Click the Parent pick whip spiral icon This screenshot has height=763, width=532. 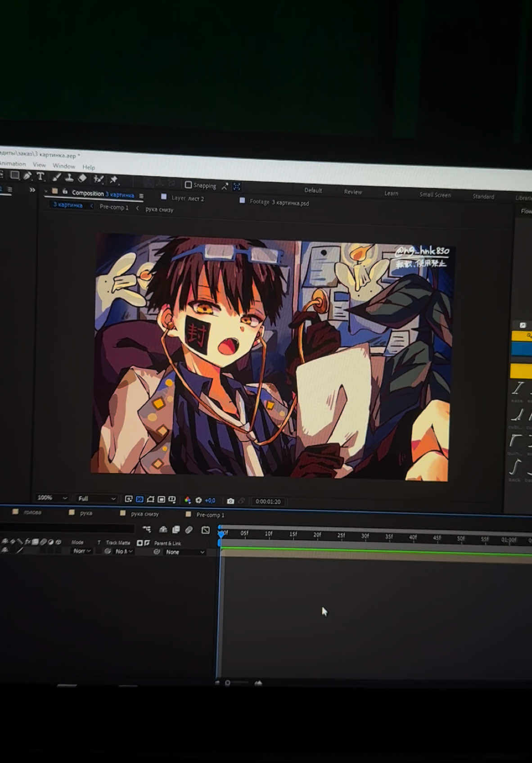(x=157, y=551)
